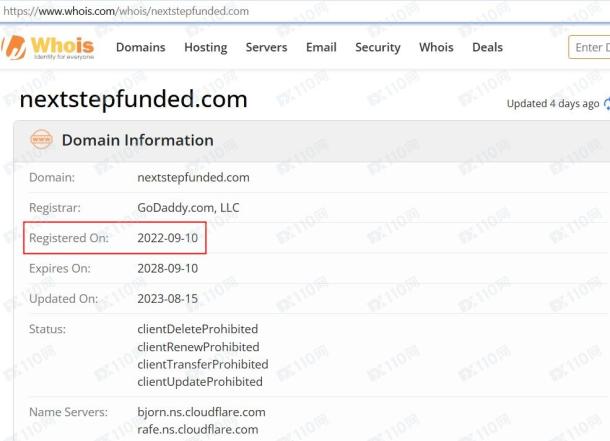Select the Registrar value GoDaddy.com, LLC
610x441 pixels.
[x=188, y=208]
